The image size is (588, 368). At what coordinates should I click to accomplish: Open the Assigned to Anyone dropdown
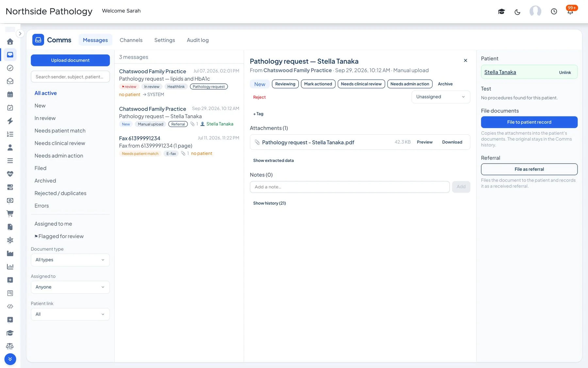[x=70, y=287]
